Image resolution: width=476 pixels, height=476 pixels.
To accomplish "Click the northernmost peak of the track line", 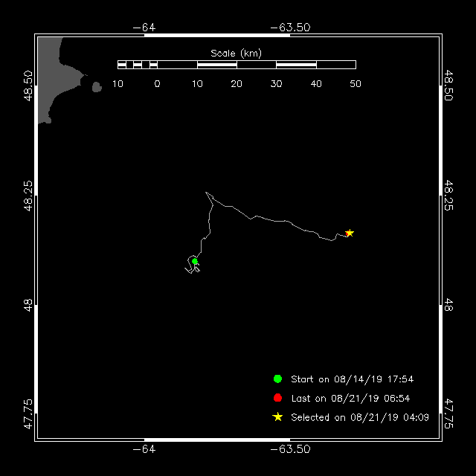I will pyautogui.click(x=207, y=193).
